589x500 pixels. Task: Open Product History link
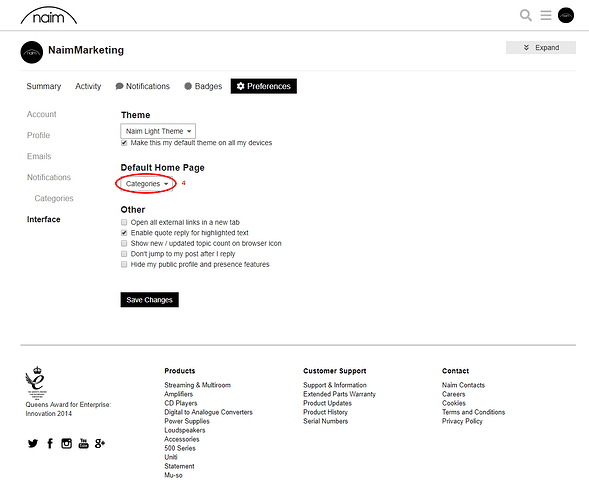click(x=326, y=412)
